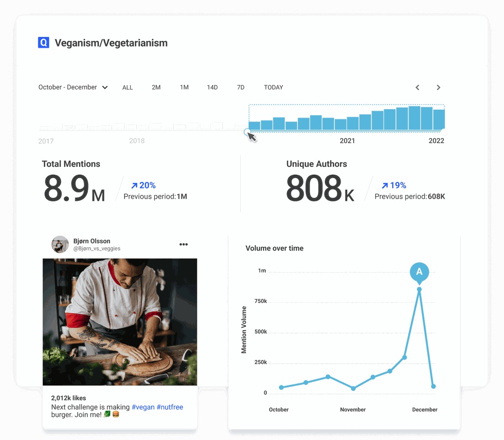Select the ALL time range

point(127,88)
